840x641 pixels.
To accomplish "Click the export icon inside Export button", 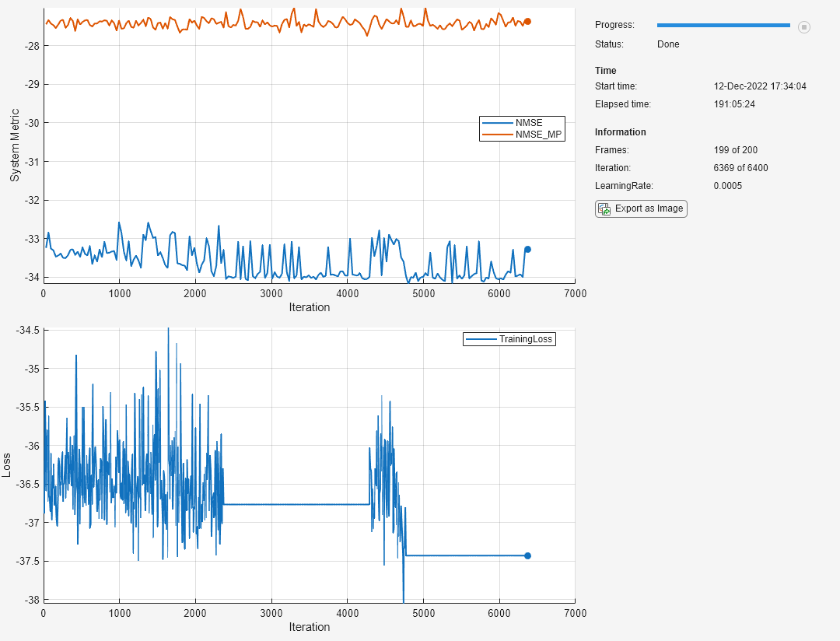I will pos(604,209).
